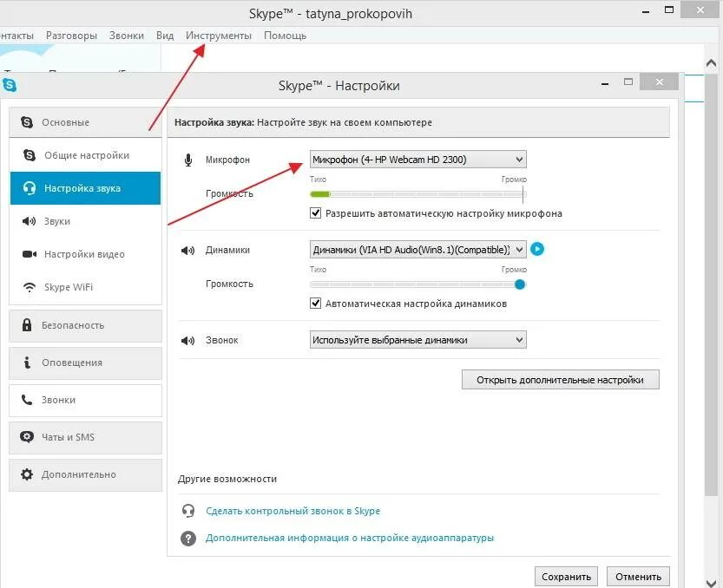Viewport: 723px width, 588px height.
Task: Open Сделать контрольный звонок в Skype link
Action: 292,511
